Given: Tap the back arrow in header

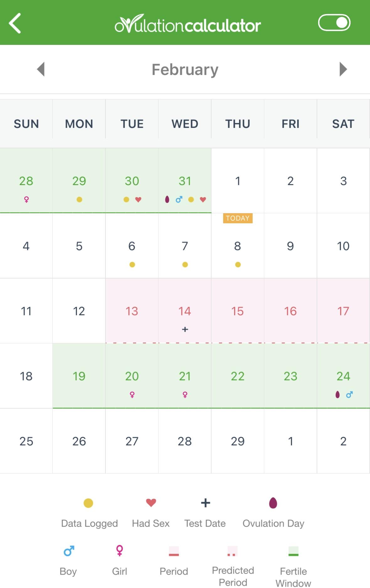Looking at the screenshot, I should [x=15, y=23].
